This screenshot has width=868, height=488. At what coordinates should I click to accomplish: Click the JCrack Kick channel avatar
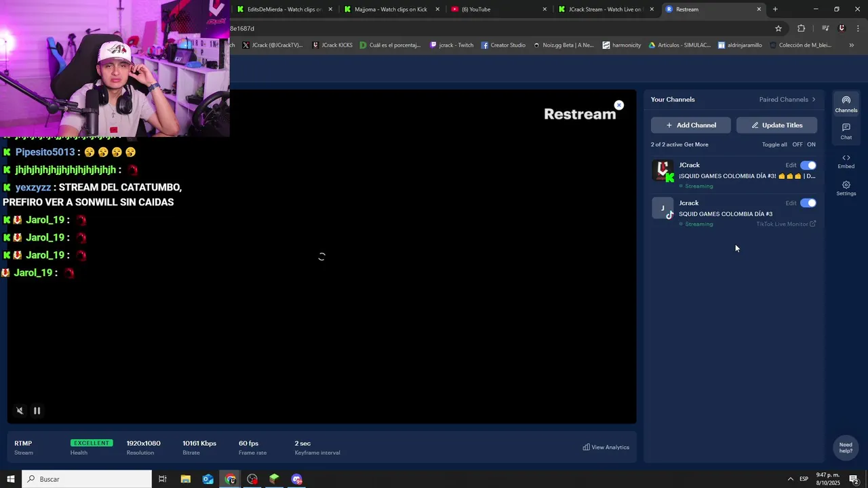pyautogui.click(x=663, y=170)
